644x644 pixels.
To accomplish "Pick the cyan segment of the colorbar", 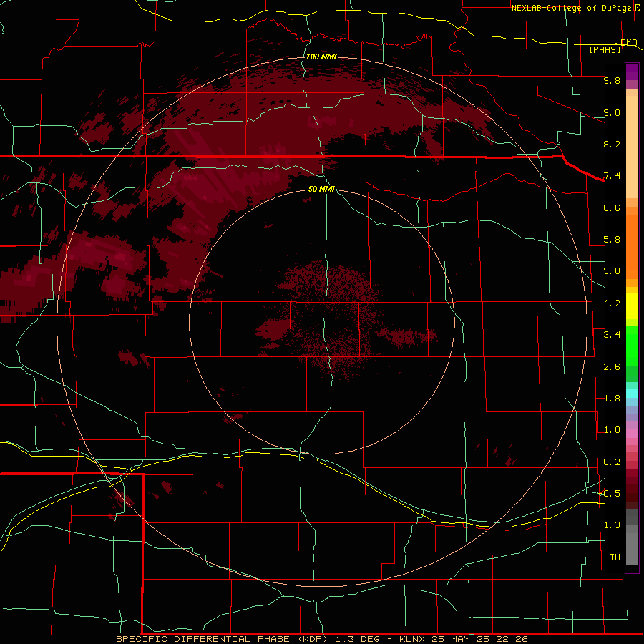I will point(632,394).
